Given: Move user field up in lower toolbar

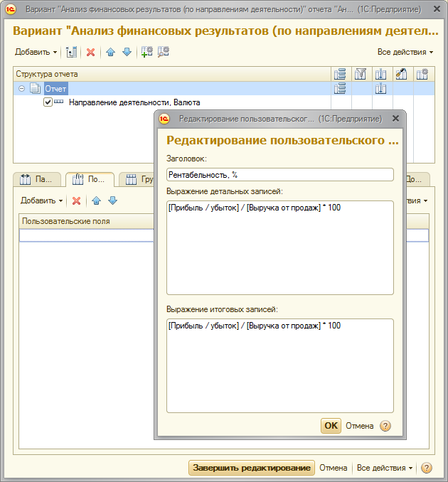Looking at the screenshot, I should [x=97, y=201].
